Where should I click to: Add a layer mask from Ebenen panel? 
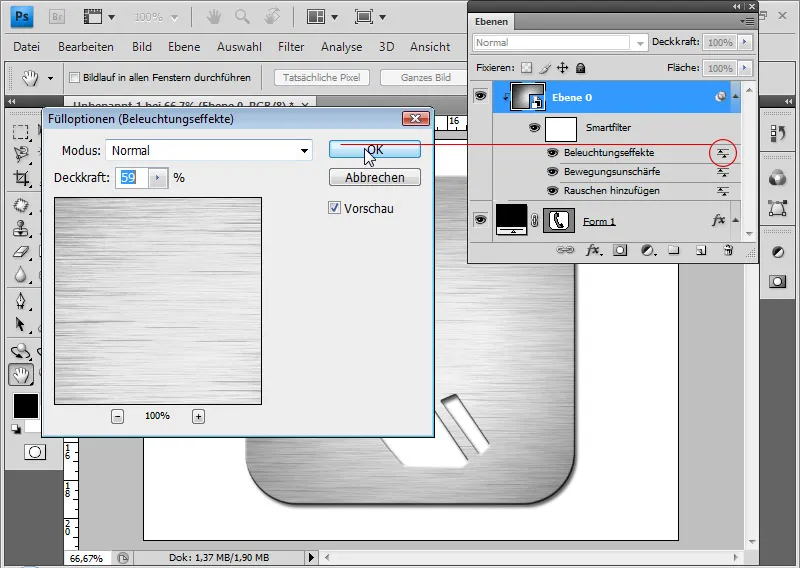pos(620,250)
